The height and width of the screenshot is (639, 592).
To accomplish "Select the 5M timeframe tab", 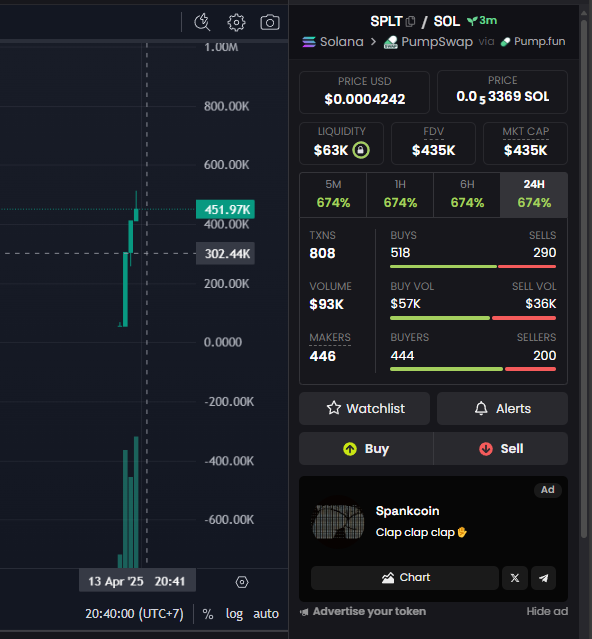I will [x=333, y=194].
